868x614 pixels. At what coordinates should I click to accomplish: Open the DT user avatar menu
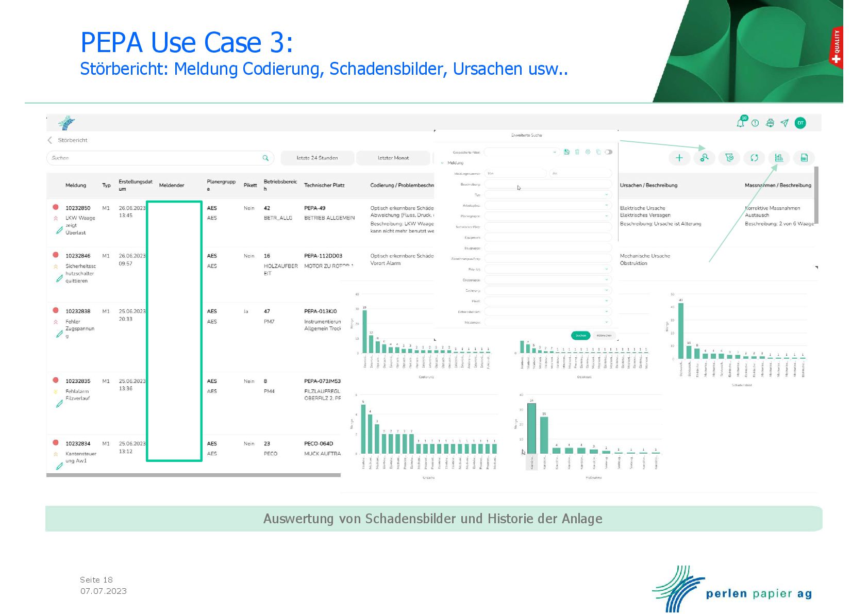click(800, 123)
